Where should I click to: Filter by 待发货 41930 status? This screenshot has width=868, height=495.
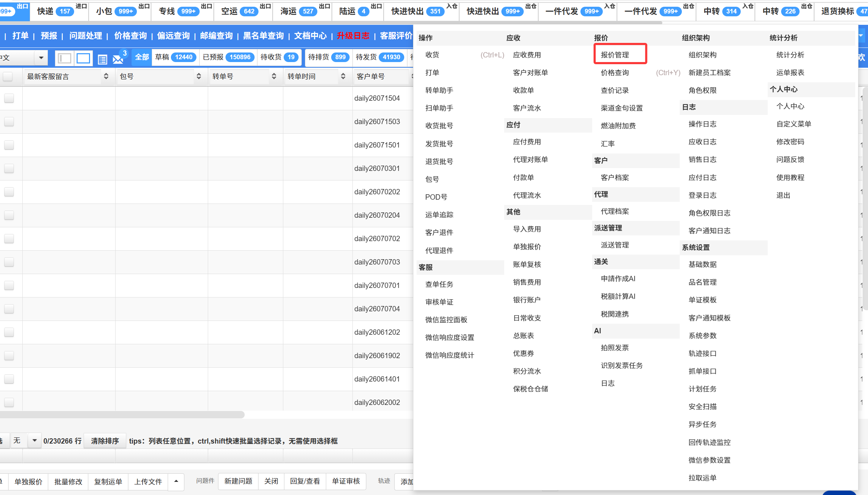(x=380, y=57)
